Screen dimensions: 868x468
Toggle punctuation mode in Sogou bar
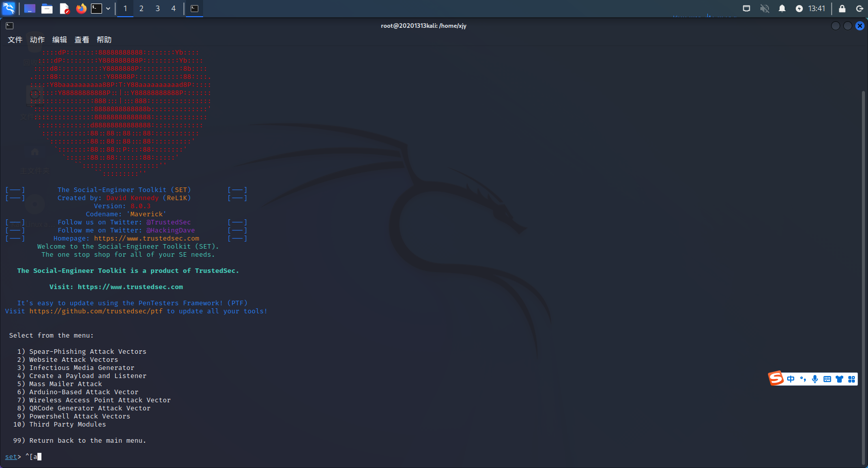click(803, 379)
